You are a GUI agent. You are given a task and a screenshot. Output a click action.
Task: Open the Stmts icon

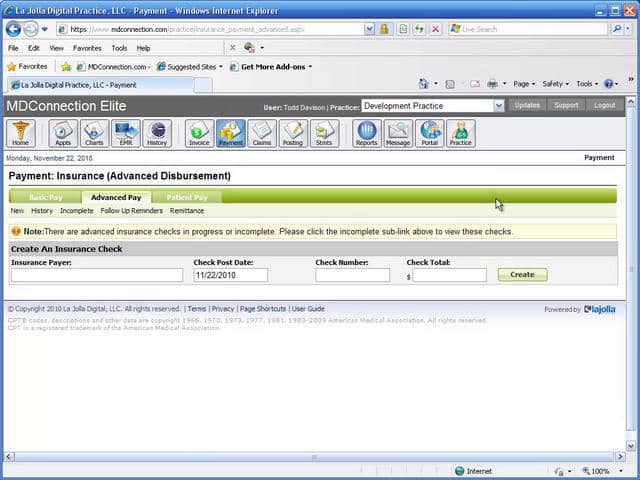324,133
